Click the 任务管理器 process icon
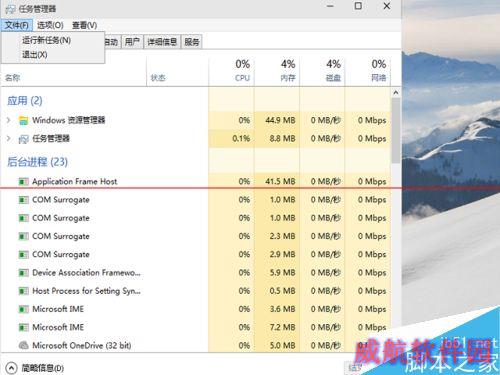 pyautogui.click(x=23, y=139)
